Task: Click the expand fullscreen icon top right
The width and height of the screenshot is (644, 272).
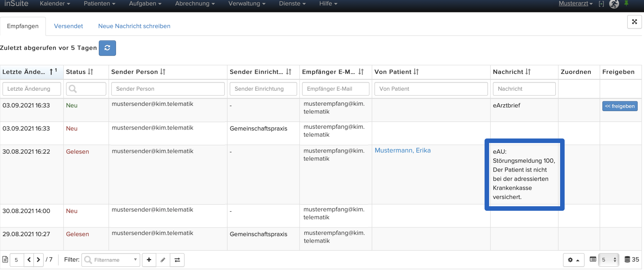Action: pos(634,22)
